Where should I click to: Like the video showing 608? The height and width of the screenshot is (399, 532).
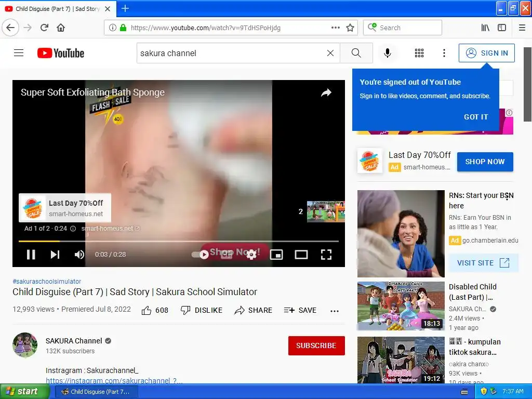click(155, 310)
